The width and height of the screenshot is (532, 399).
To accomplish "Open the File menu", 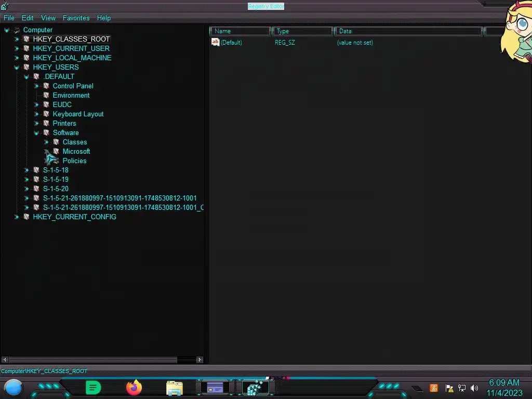I will point(9,18).
